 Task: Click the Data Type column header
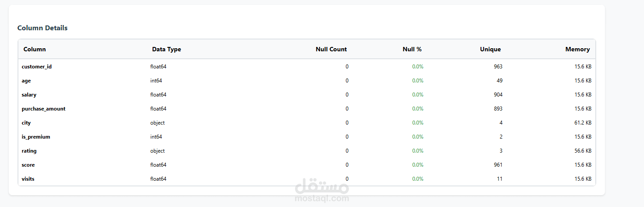click(x=166, y=50)
